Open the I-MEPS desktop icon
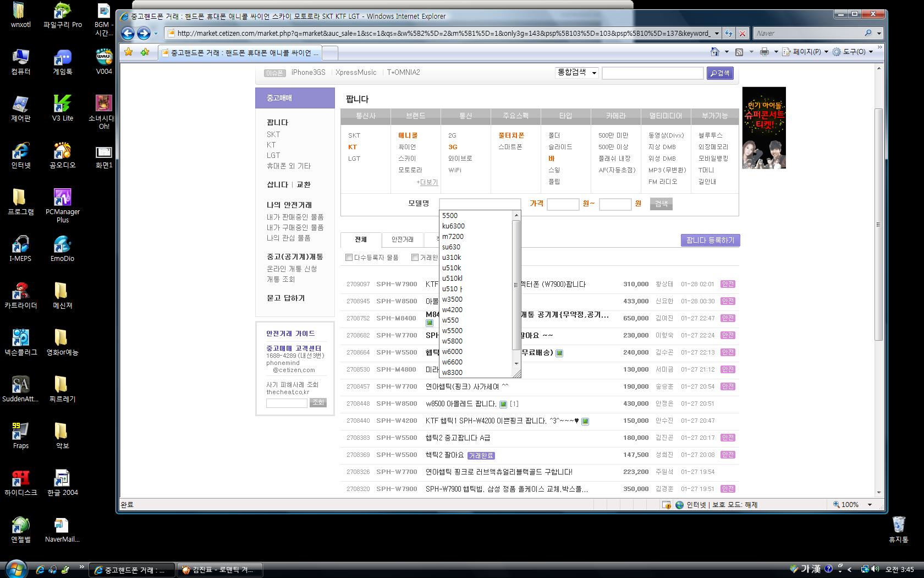924x578 pixels. 21,249
